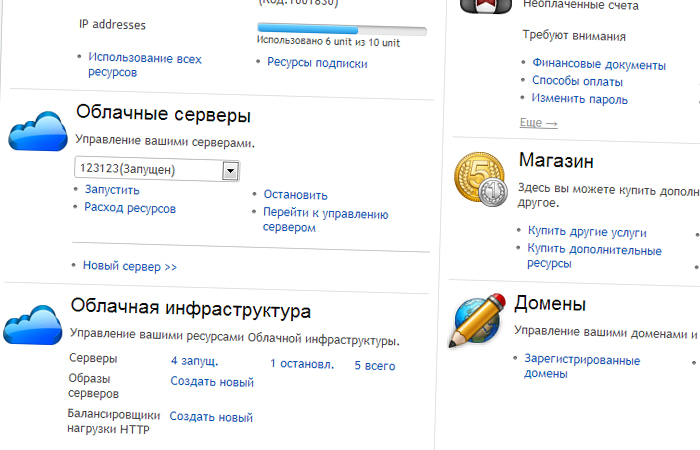Click Изменить пароль link
Viewport: 700px width, 450px height.
[579, 99]
